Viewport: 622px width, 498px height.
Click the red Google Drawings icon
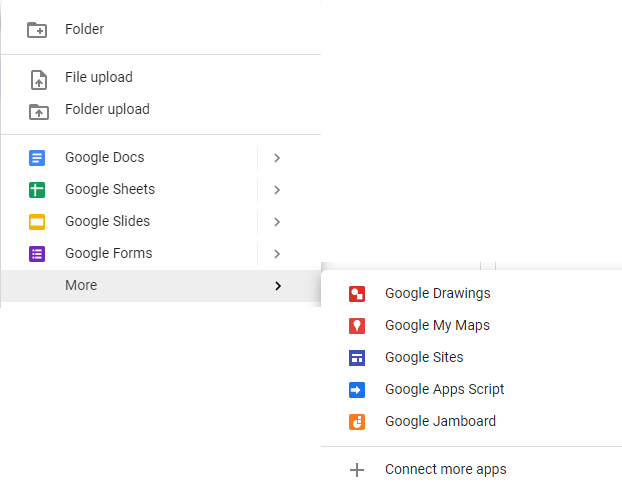click(x=357, y=294)
